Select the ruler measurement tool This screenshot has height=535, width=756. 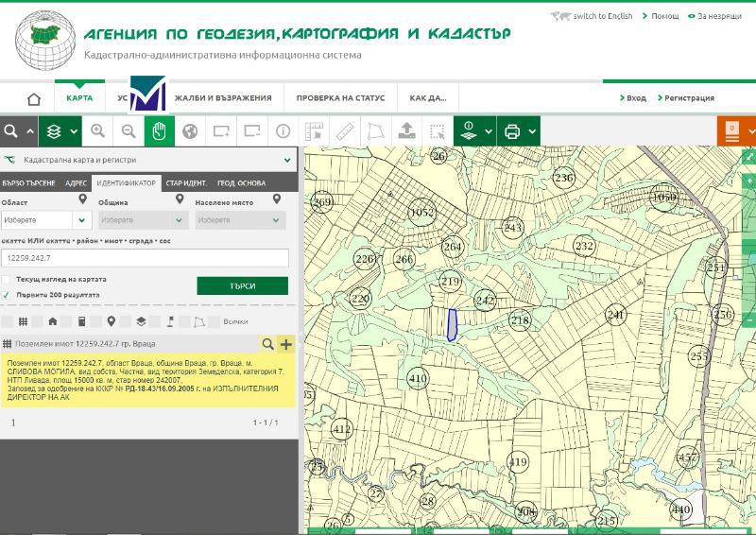point(345,131)
